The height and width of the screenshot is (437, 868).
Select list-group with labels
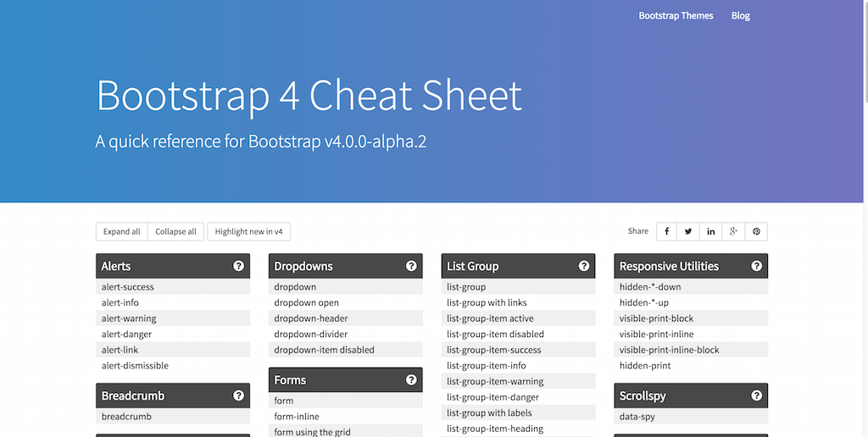[518, 412]
